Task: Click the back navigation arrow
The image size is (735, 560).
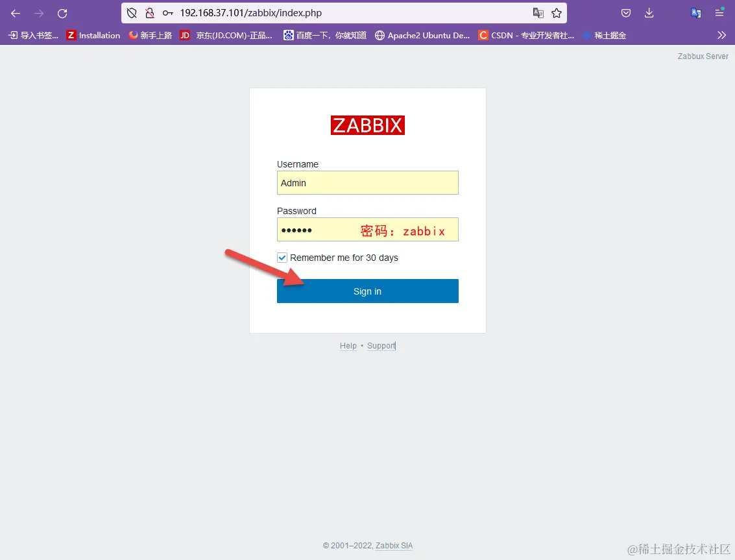Action: tap(15, 13)
